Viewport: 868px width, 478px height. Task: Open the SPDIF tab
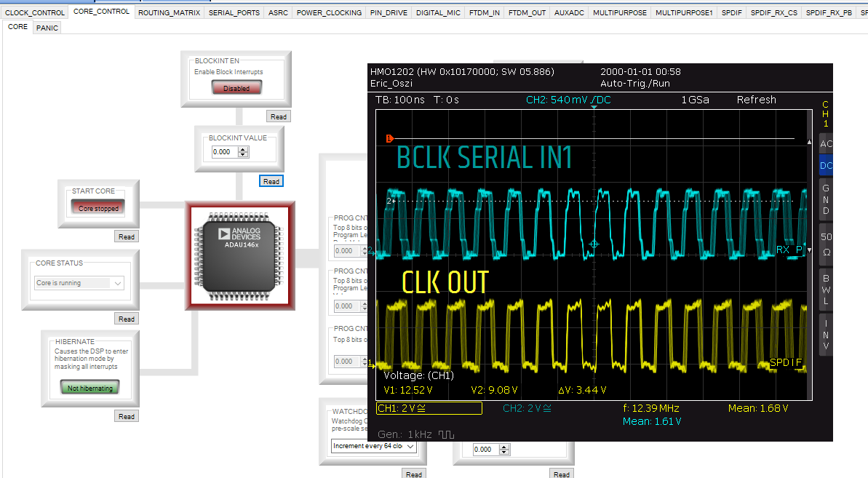click(731, 12)
